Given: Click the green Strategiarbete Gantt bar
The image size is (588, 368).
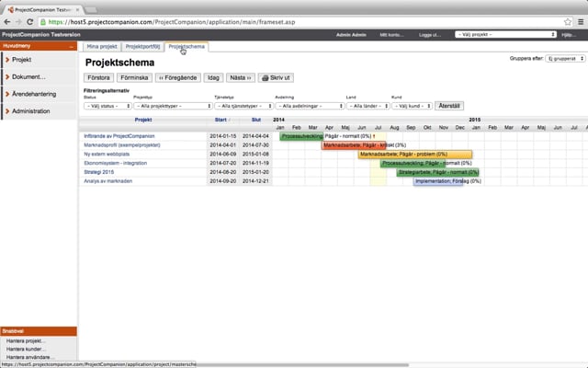Looking at the screenshot, I should 438,172.
